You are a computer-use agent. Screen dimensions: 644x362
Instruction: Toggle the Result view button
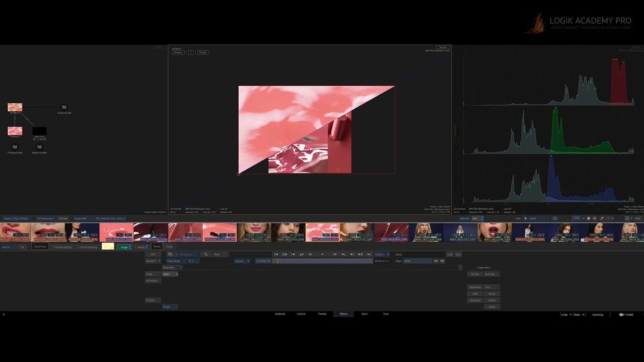(157, 247)
